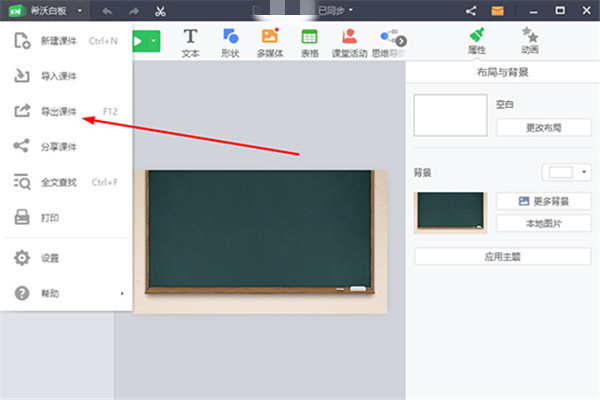This screenshot has height=400, width=600.
Task: Open the 形状 shapes tool
Action: coord(230,42)
